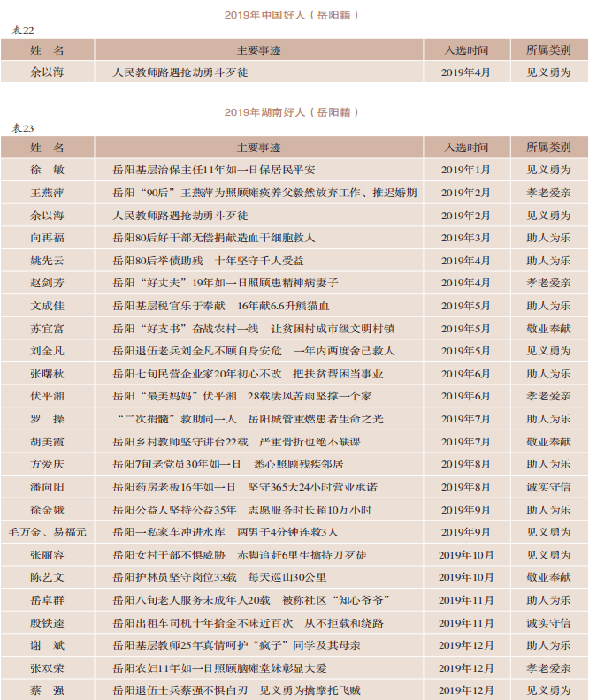Click the name 姚先云
Viewport: 589px width, 700px height.
(47, 261)
